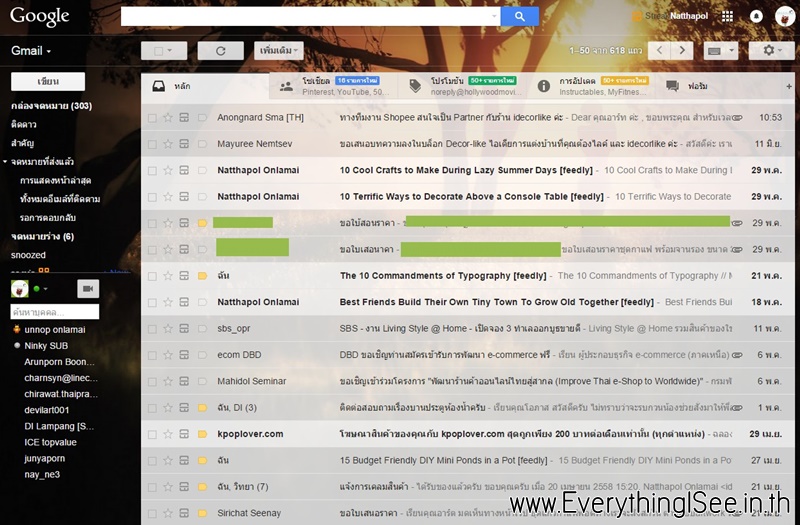Click the เขียน compose button

48,82
